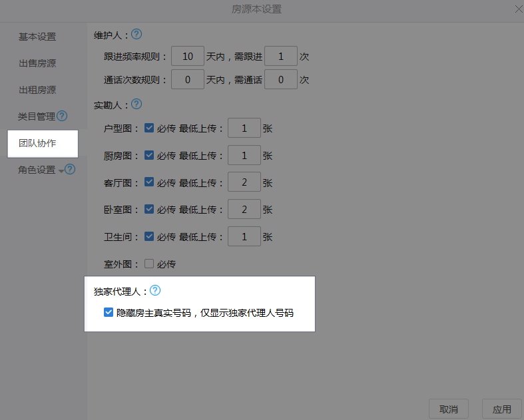Uncheck 必传 for 户型图
This screenshot has width=524, height=420.
click(x=149, y=128)
